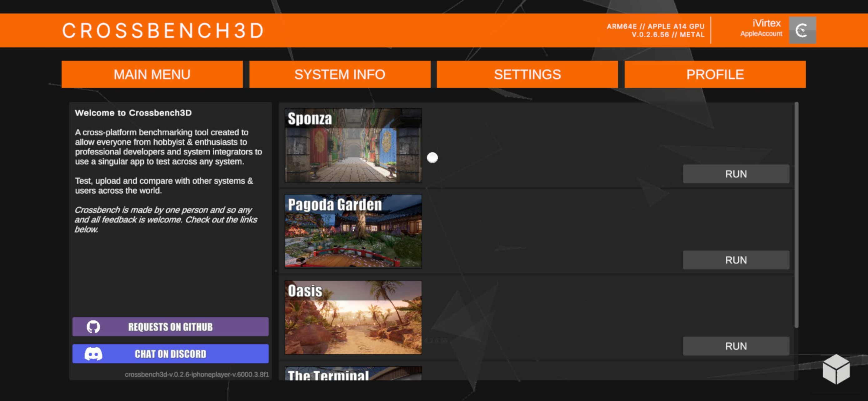868x401 pixels.
Task: Run the Pagoda Garden benchmark
Action: pyautogui.click(x=736, y=260)
